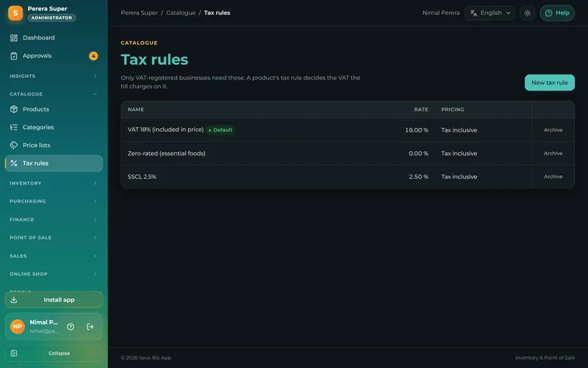Click the Approvals clipboard icon
This screenshot has height=368, width=588.
(x=14, y=56)
